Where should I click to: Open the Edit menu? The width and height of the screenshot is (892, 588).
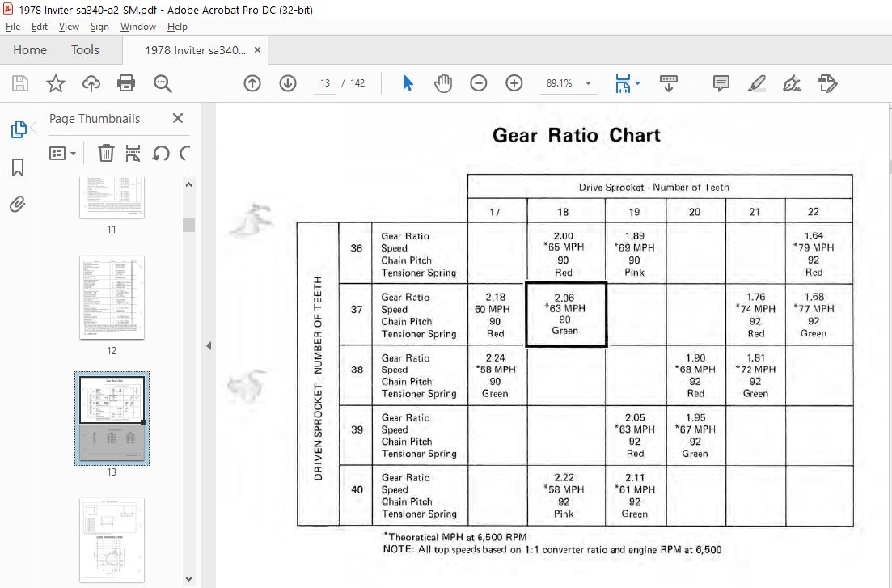[x=40, y=27]
